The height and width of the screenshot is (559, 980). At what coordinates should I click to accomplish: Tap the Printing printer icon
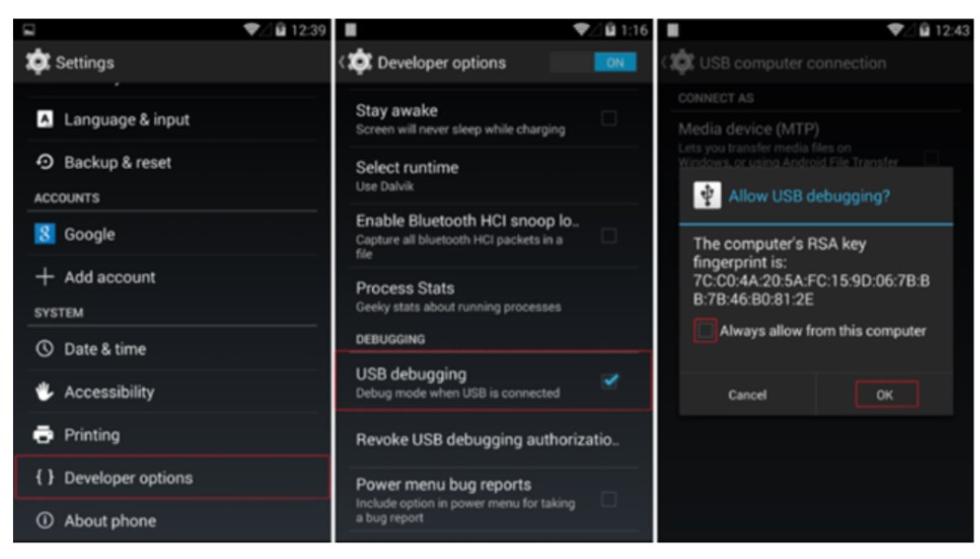click(44, 435)
